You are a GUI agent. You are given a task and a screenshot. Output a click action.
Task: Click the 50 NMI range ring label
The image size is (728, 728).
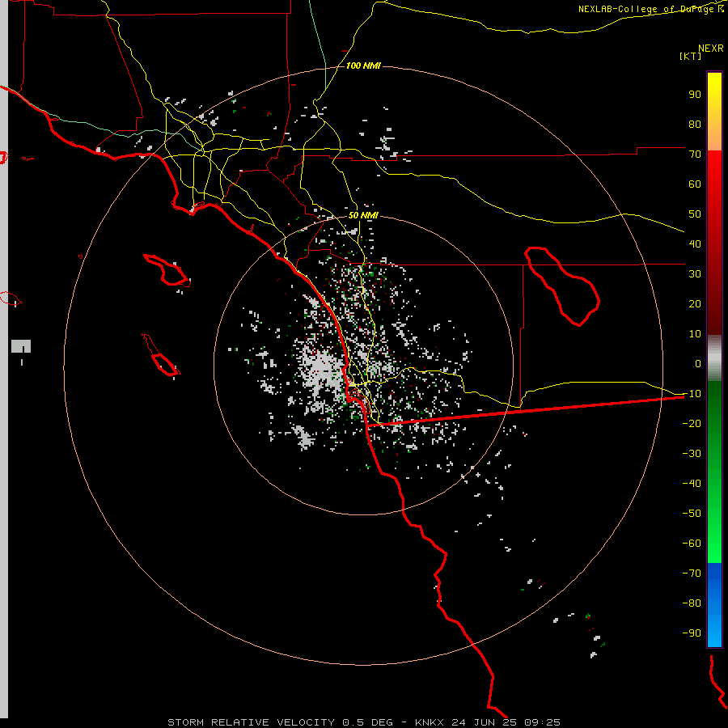coord(363,215)
